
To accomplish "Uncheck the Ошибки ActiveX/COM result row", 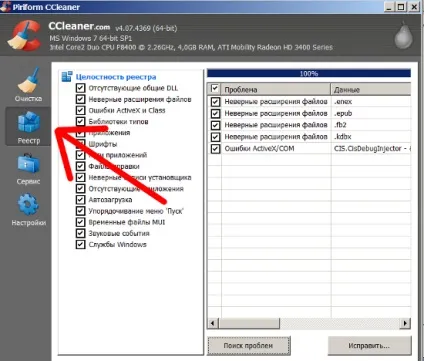I will point(215,148).
